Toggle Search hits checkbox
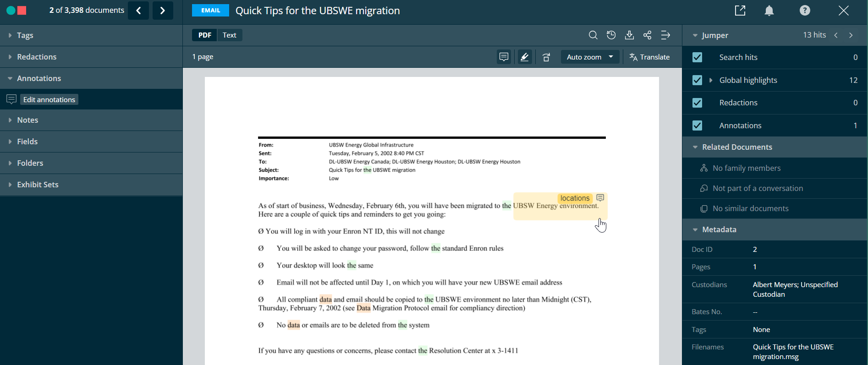 coord(697,57)
